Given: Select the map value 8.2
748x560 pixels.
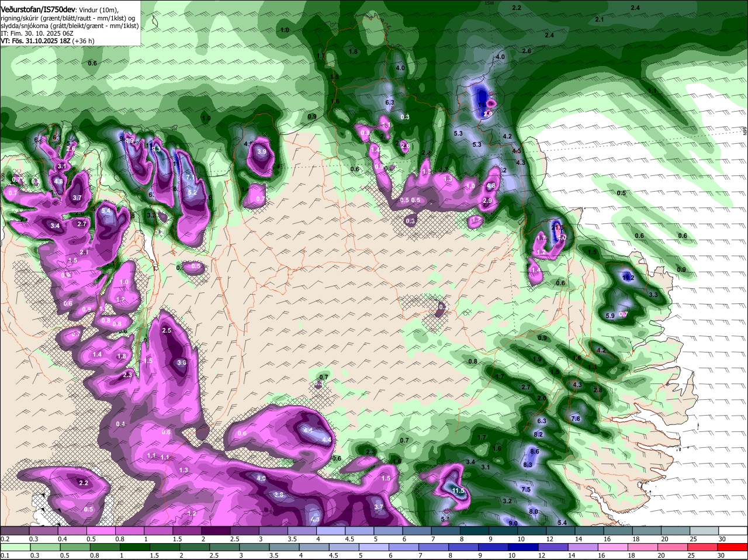Looking at the screenshot, I should (x=538, y=434).
